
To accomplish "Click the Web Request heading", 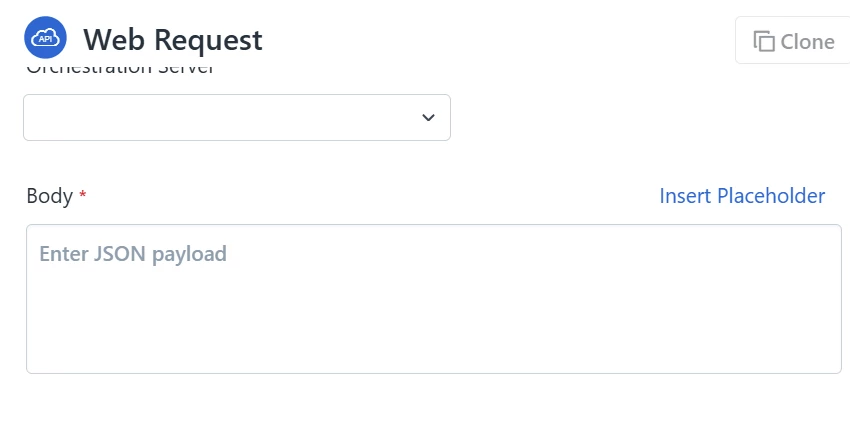I will [173, 40].
